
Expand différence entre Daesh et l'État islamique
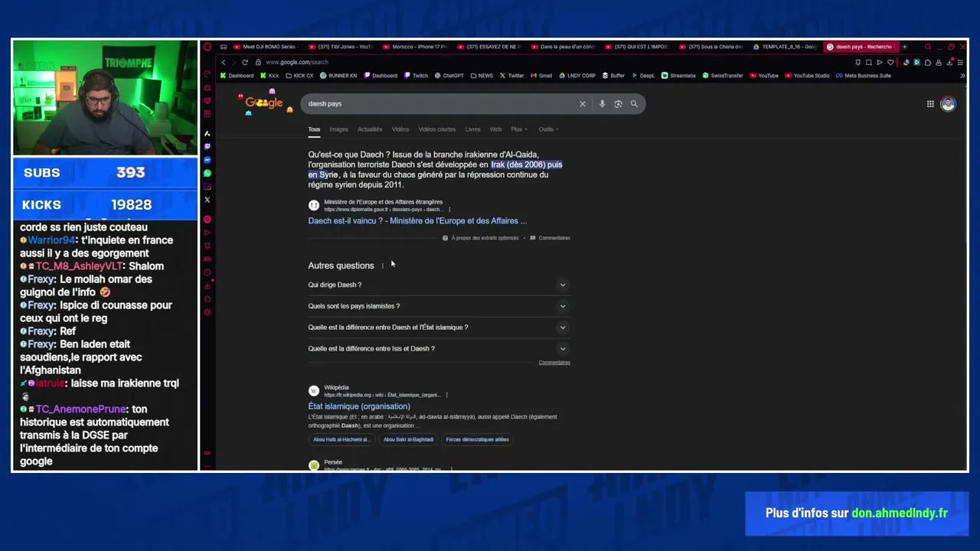pos(439,328)
